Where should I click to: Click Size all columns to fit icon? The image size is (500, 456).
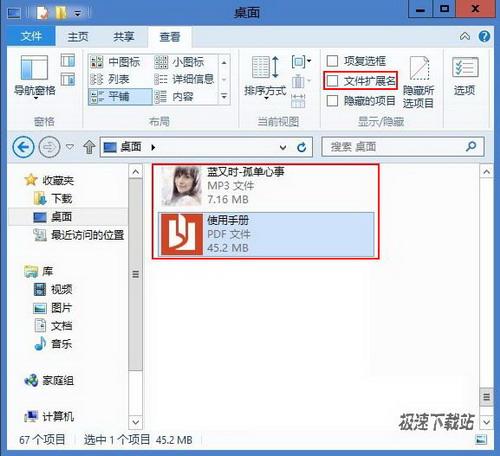(298, 101)
